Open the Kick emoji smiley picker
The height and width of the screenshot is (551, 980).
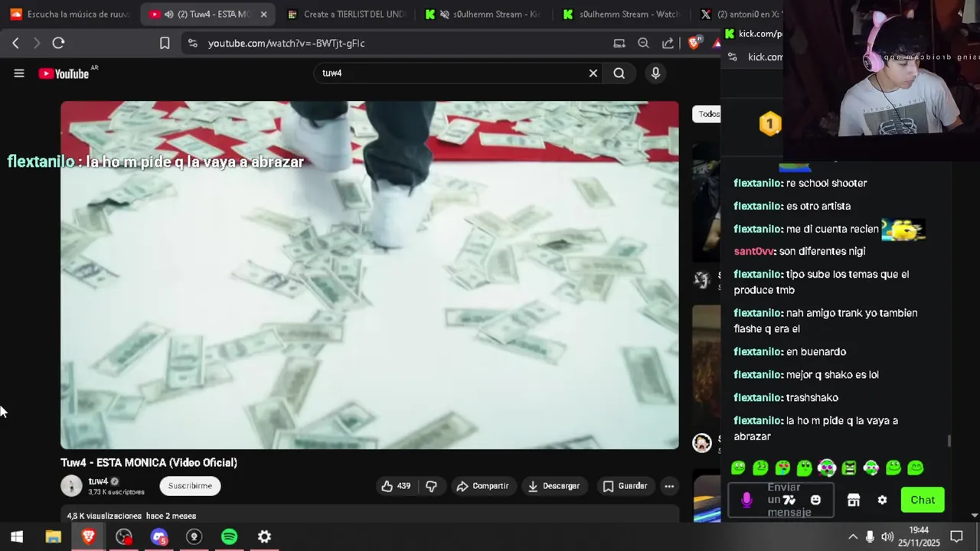pos(815,500)
